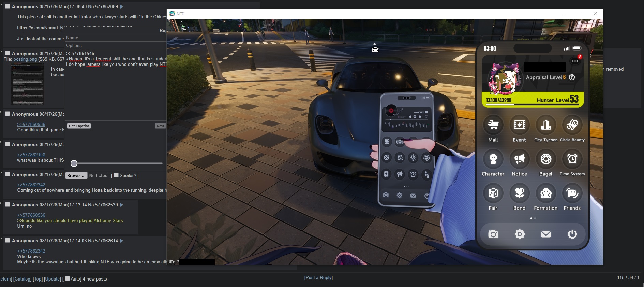644x287 pixels.
Task: Select checkbox of the 'Good thing that game' post
Action: [x=8, y=114]
